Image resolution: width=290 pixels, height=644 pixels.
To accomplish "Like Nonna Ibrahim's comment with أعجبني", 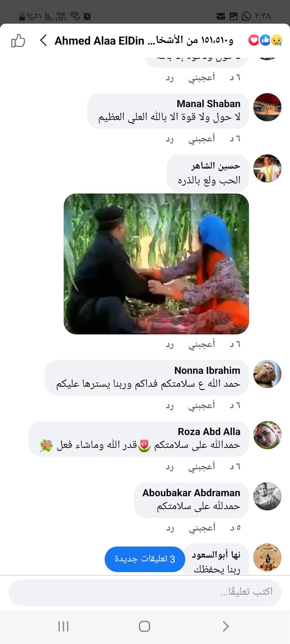I will point(202,405).
